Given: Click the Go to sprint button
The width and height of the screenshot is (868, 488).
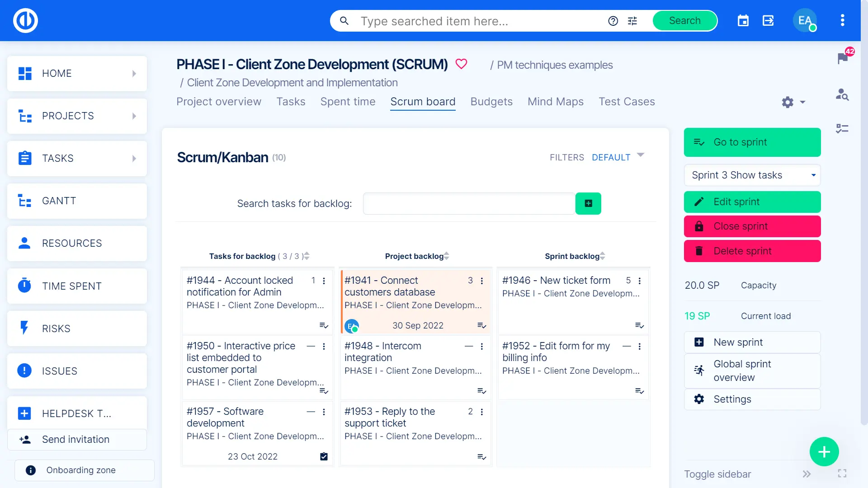Looking at the screenshot, I should (752, 142).
